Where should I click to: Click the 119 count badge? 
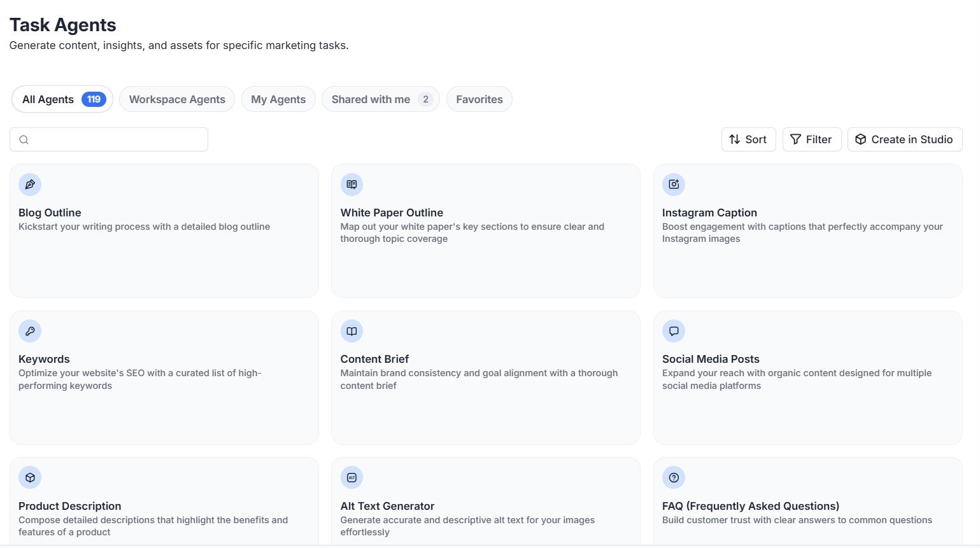click(x=94, y=99)
